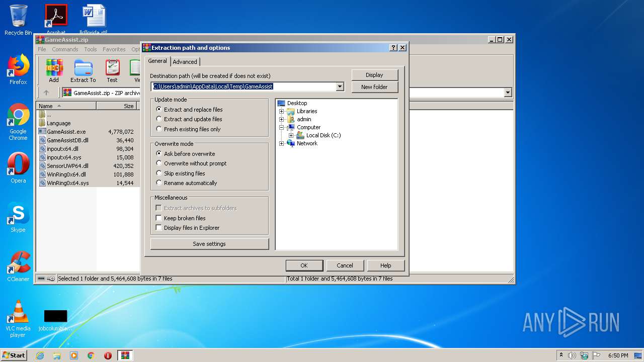Open the Favorites menu in WinRAR
Viewport: 644px width, 362px height.
[x=114, y=49]
